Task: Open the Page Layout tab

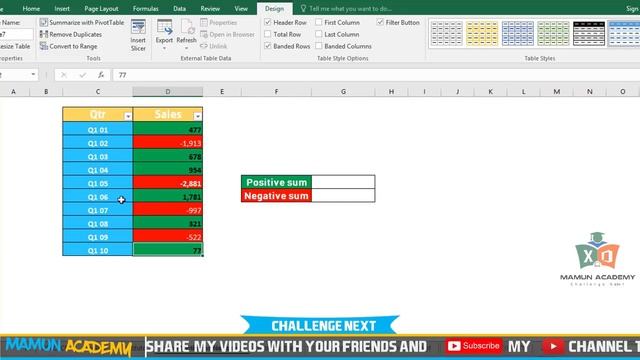Action: click(x=101, y=9)
